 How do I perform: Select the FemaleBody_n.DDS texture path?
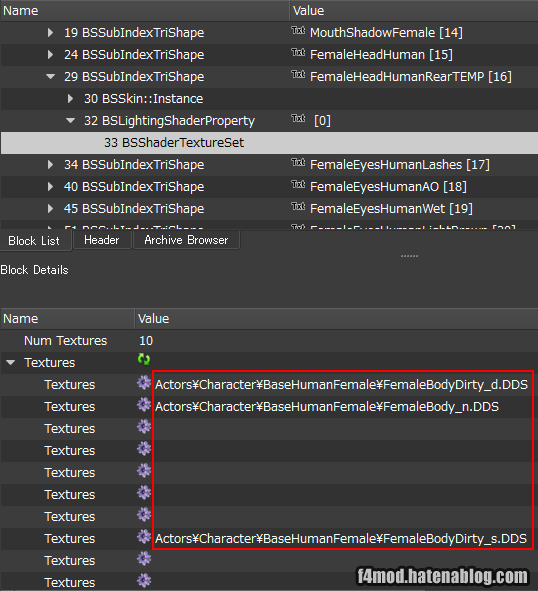(x=327, y=407)
